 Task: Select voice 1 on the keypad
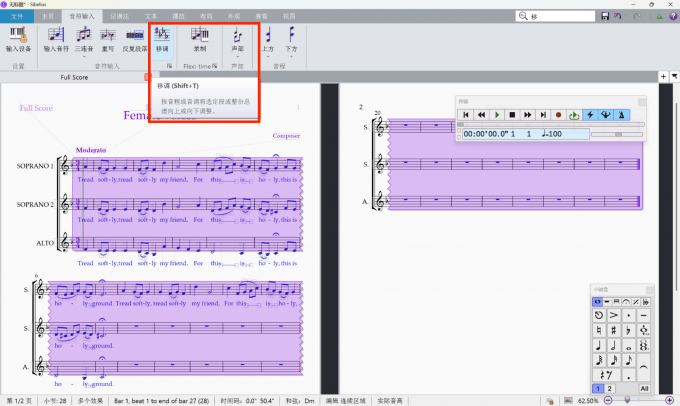tap(598, 388)
